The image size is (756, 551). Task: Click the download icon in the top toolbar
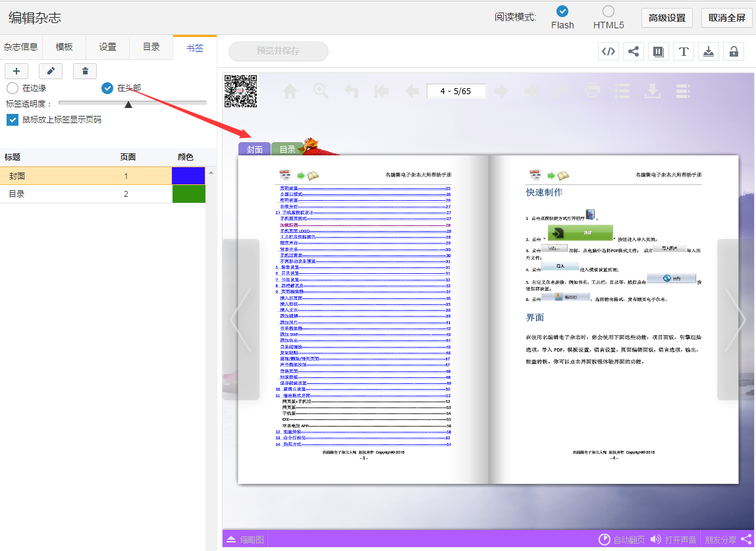709,51
